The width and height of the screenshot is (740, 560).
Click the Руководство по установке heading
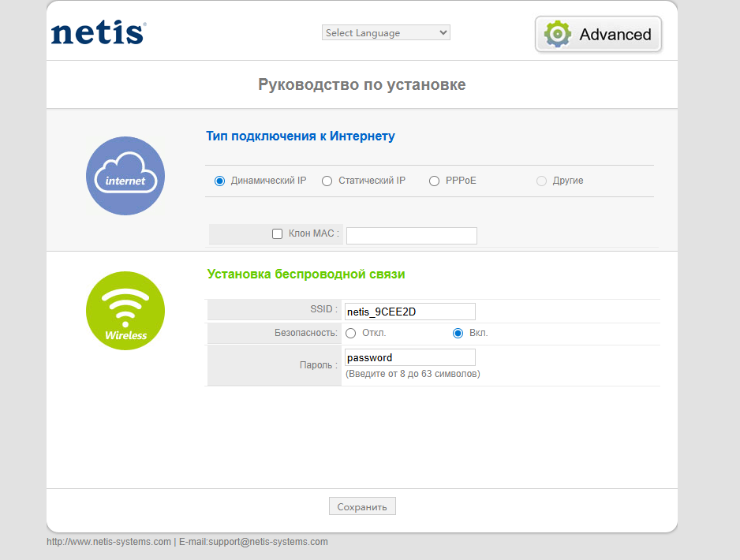pyautogui.click(x=361, y=84)
